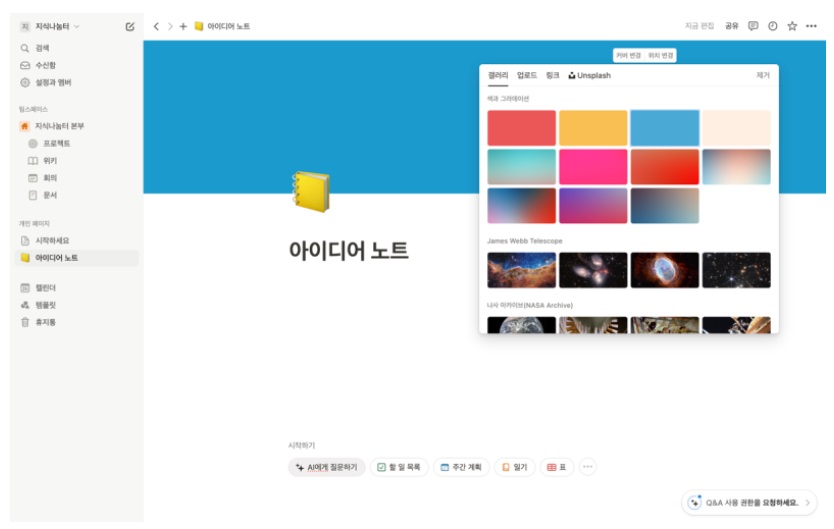Screen dimensions: 834x529
Task: Insert 주간 계획 template
Action: 461,467
